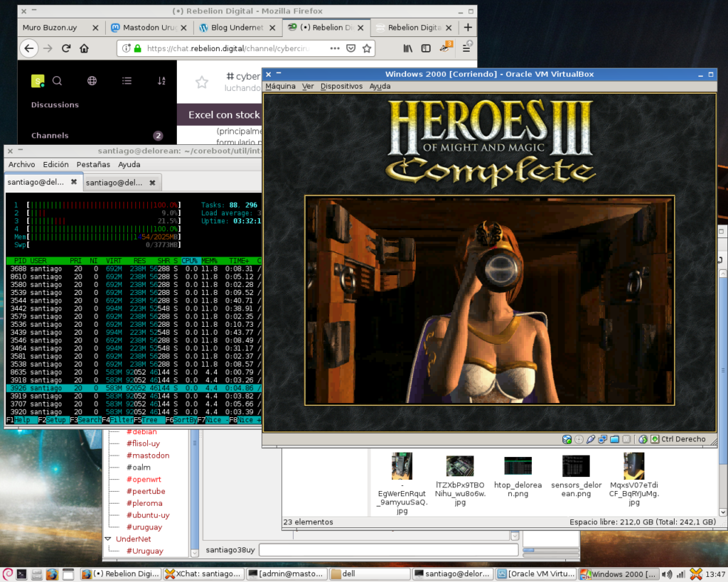Viewport: 728px width, 582px height.
Task: Open Firefox page actions three dots
Action: click(335, 48)
